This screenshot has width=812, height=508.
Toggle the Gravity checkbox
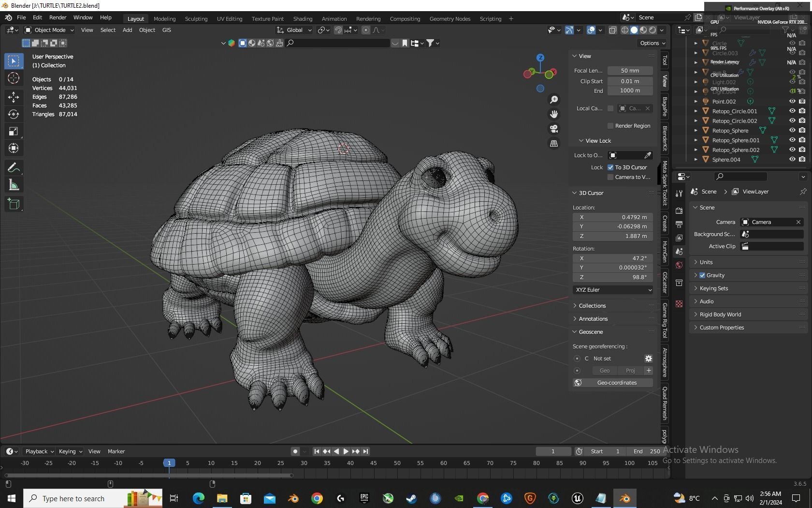click(702, 275)
